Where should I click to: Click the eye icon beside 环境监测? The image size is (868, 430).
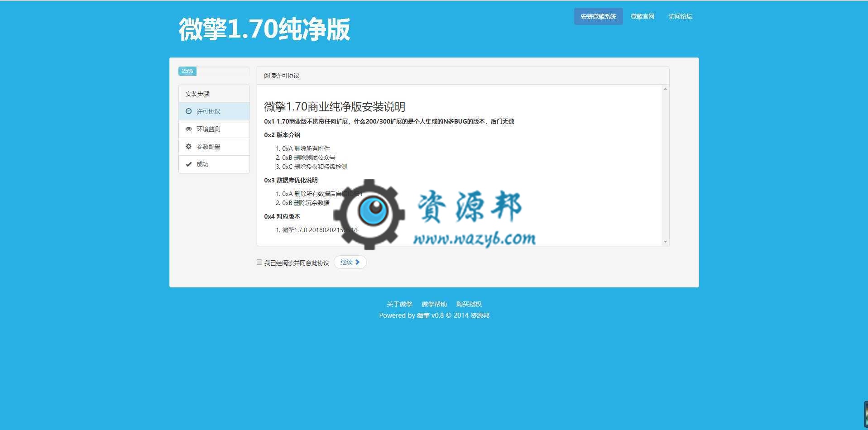189,129
